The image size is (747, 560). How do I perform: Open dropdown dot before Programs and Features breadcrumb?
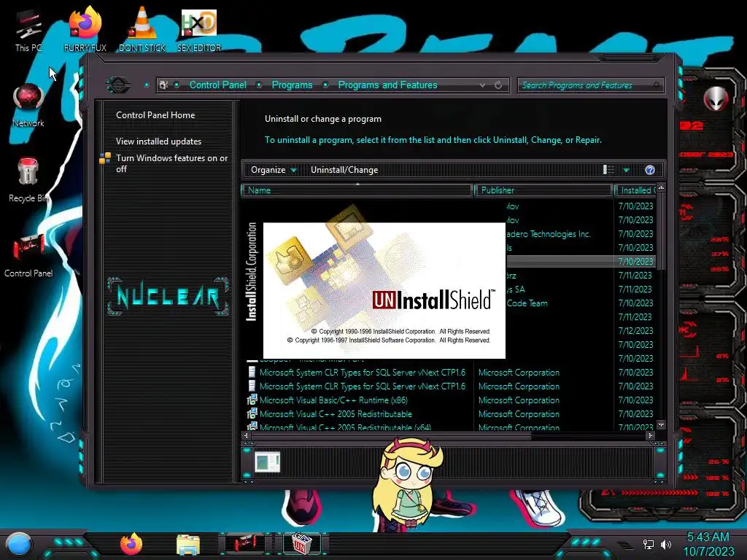pos(325,85)
